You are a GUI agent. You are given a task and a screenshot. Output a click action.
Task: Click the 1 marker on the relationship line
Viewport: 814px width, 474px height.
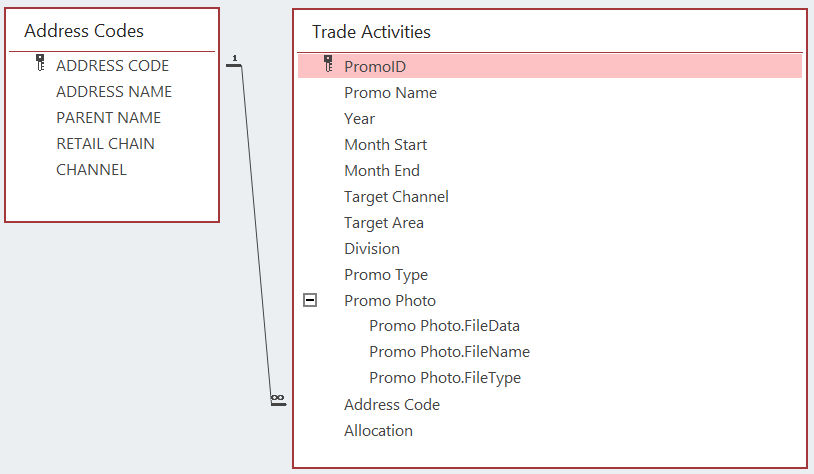click(234, 61)
